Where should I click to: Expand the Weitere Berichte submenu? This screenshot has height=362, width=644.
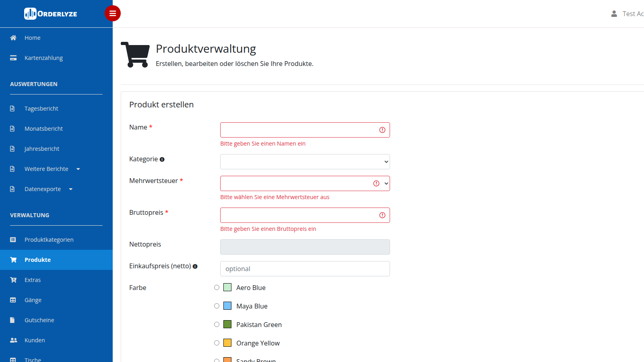(x=52, y=169)
